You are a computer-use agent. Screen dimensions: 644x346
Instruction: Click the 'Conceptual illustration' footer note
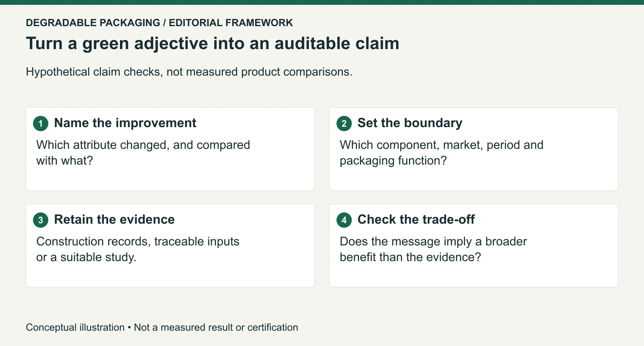162,327
